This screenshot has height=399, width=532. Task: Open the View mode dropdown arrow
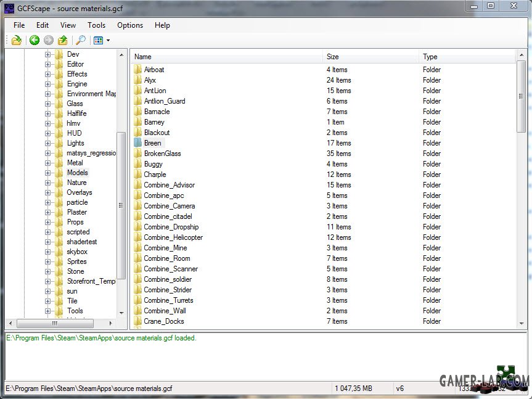(x=108, y=40)
